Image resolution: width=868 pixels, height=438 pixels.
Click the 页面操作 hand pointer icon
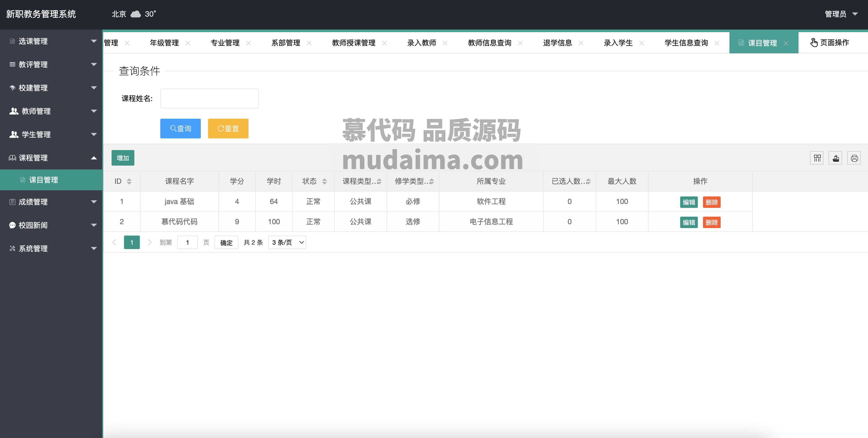click(x=814, y=43)
